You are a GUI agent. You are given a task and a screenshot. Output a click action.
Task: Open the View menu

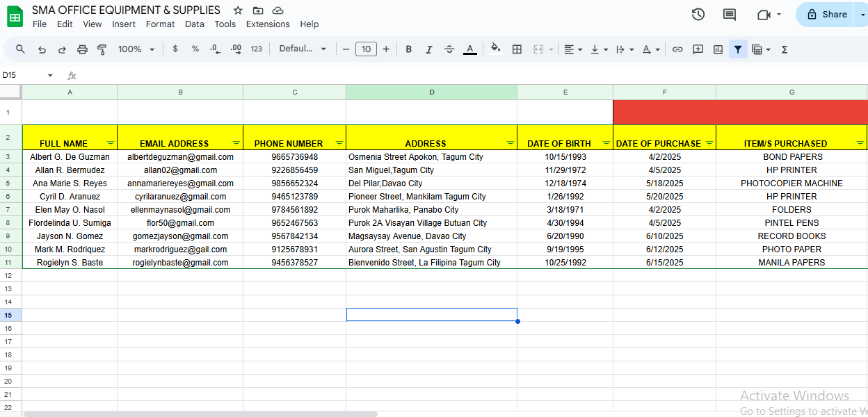tap(93, 24)
